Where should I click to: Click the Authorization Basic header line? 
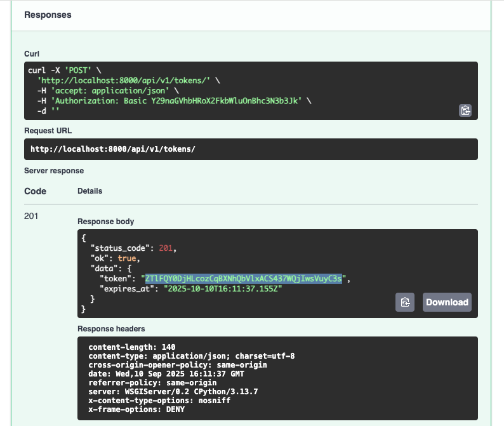coord(175,101)
